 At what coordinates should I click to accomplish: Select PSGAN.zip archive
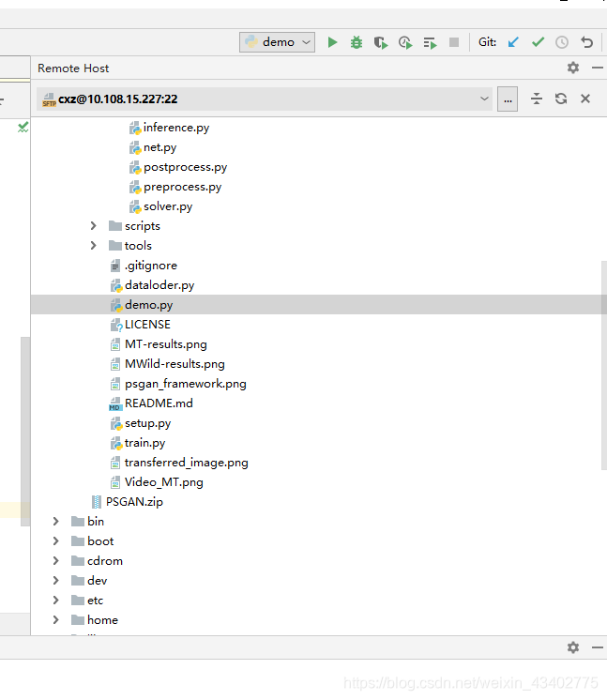[128, 502]
